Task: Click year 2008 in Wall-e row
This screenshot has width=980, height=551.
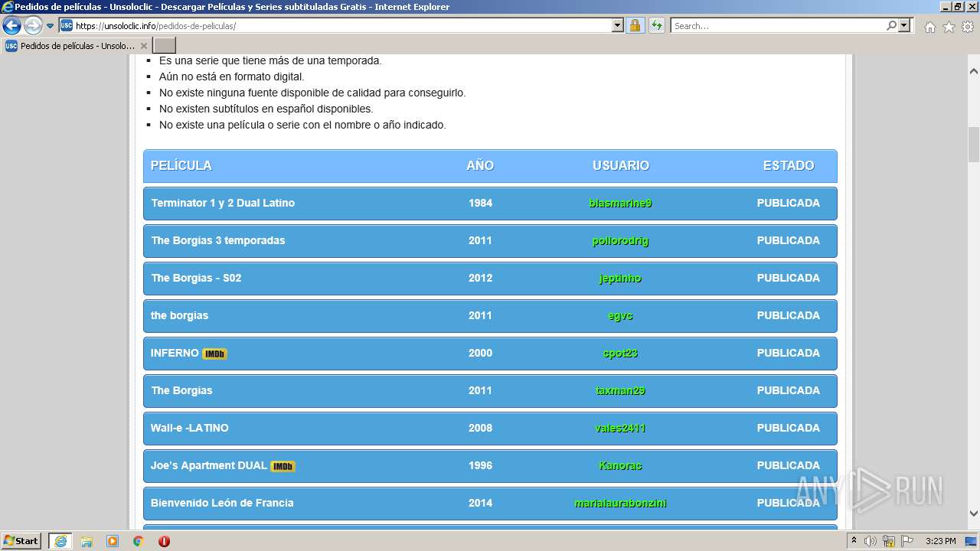Action: click(480, 428)
